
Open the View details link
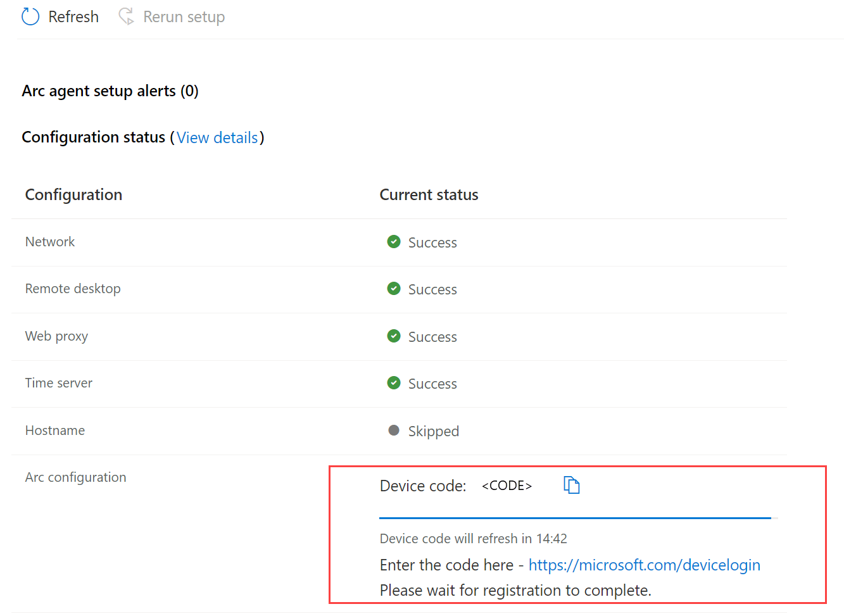click(217, 137)
